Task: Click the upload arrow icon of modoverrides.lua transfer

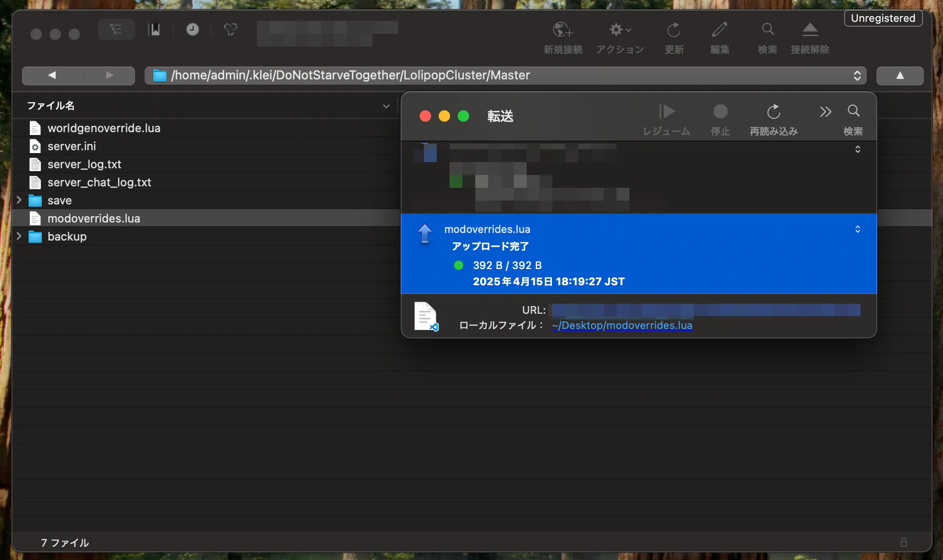Action: point(424,233)
